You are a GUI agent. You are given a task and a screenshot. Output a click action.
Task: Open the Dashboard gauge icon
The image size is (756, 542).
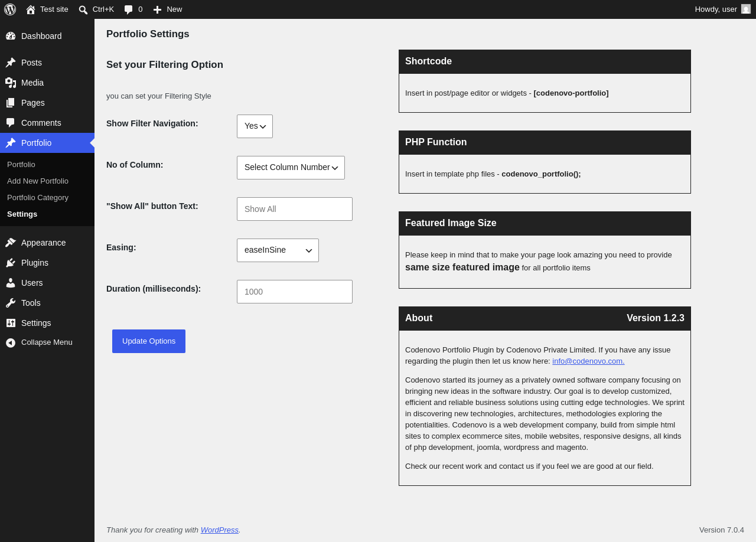11,36
